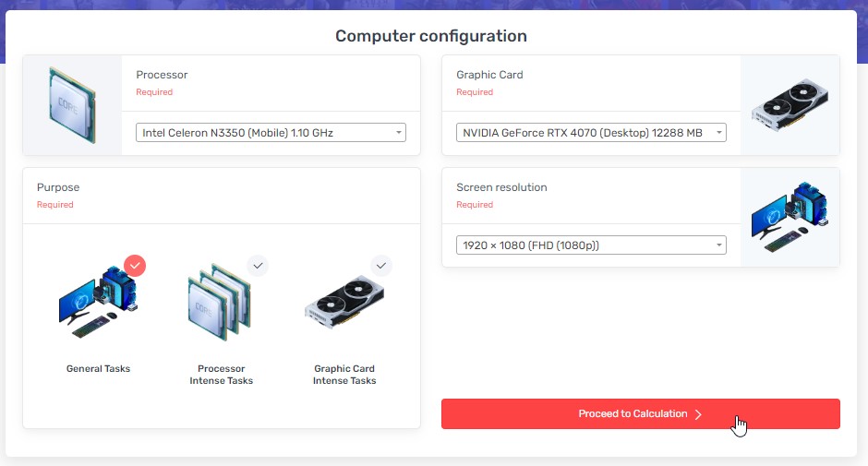Click the arrow icon in Proceed to Calculation

pos(699,414)
